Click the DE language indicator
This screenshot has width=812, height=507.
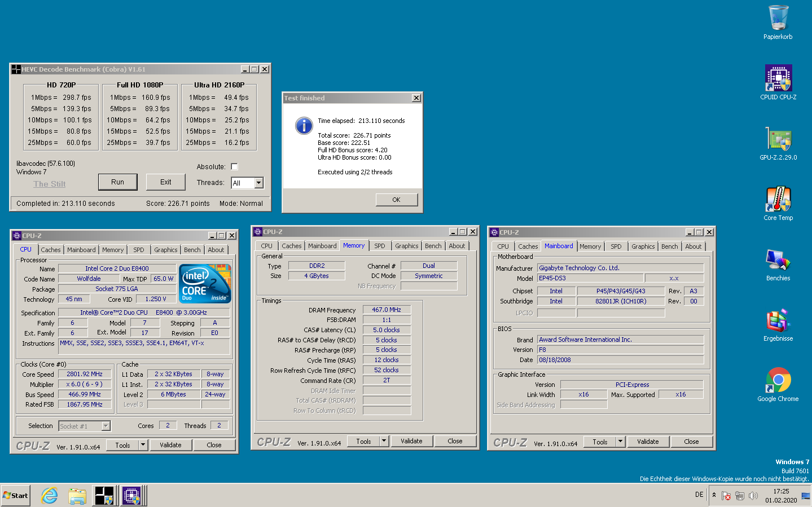(699, 495)
